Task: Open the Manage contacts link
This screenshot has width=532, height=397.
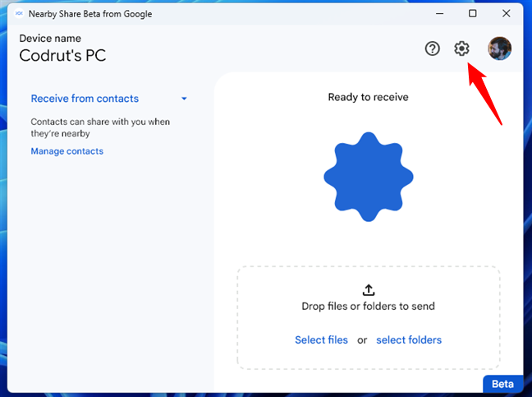Action: coord(67,151)
